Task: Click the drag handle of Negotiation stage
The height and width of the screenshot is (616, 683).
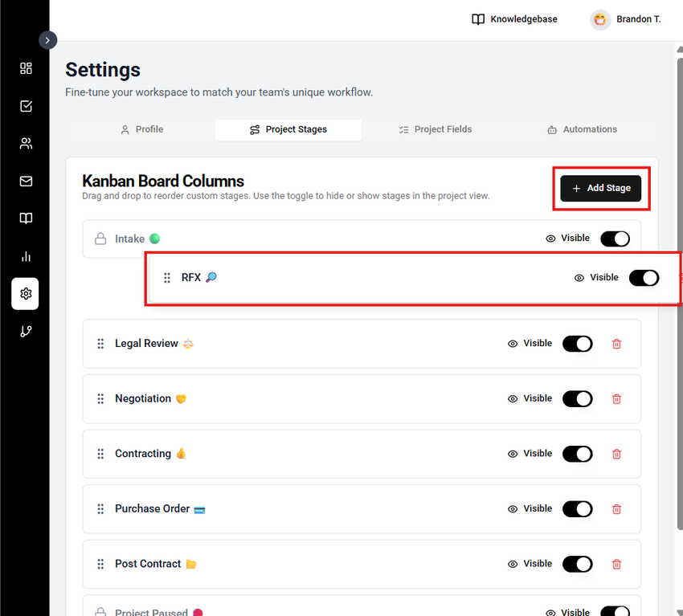Action: pos(100,399)
